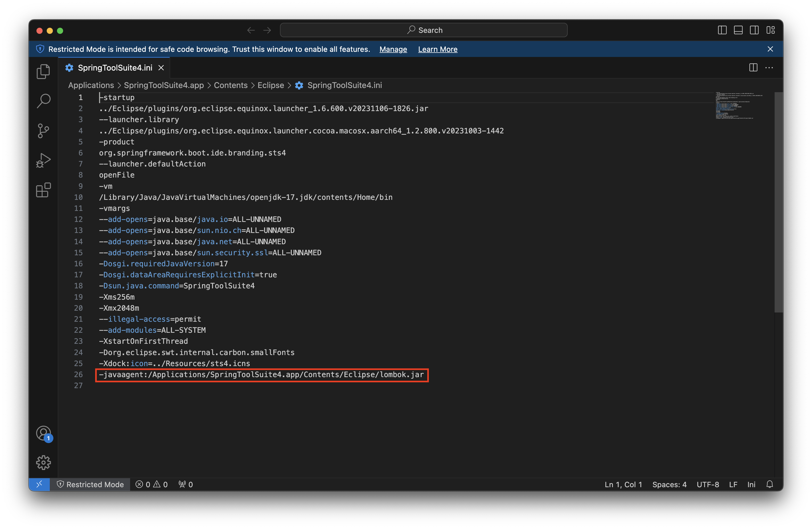This screenshot has height=529, width=812.
Task: Open the Extensions view
Action: click(43, 190)
